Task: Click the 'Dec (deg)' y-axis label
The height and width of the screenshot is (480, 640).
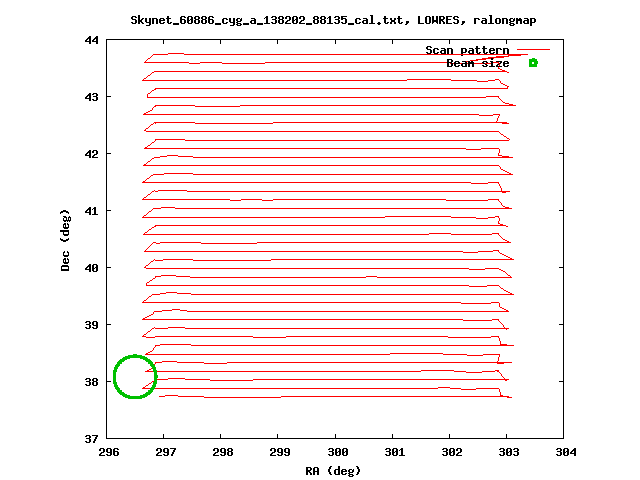Action: tap(65, 240)
